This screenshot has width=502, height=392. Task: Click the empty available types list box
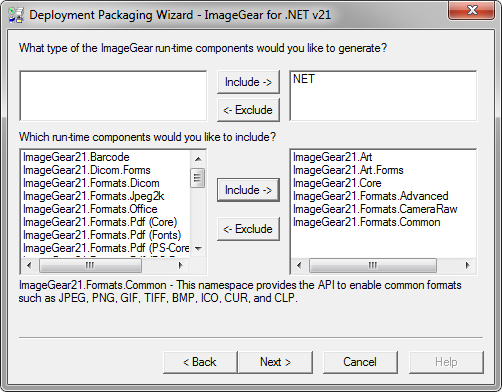click(113, 96)
